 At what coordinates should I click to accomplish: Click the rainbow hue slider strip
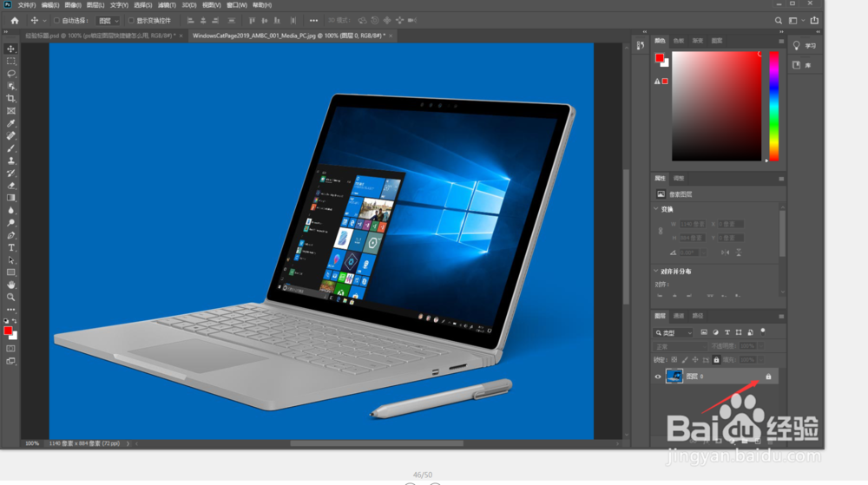tap(774, 106)
